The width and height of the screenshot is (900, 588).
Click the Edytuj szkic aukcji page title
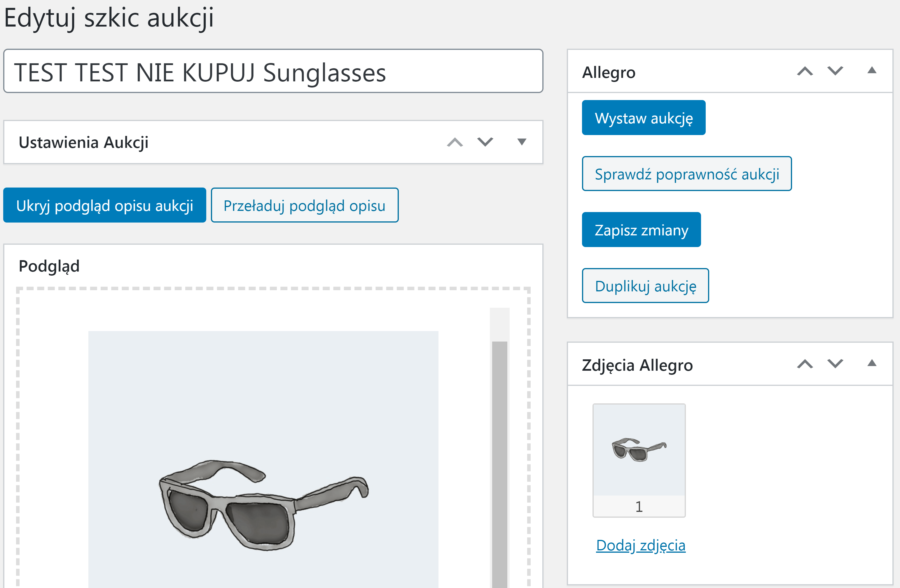point(109,18)
